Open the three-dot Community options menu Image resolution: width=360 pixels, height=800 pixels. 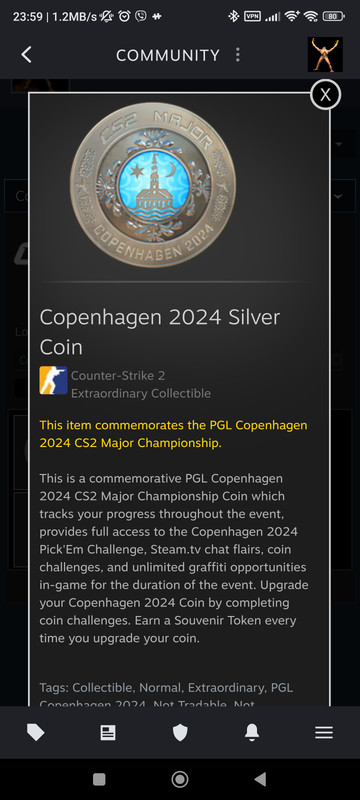pyautogui.click(x=238, y=55)
